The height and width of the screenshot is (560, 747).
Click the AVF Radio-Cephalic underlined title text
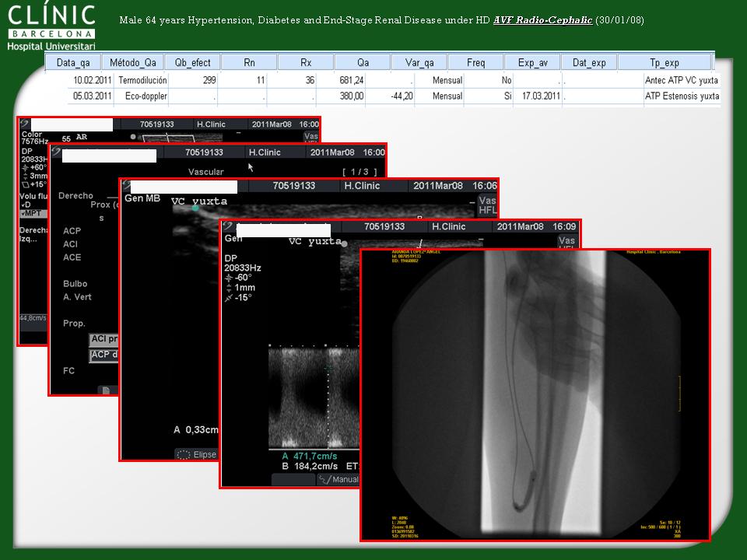coord(542,19)
